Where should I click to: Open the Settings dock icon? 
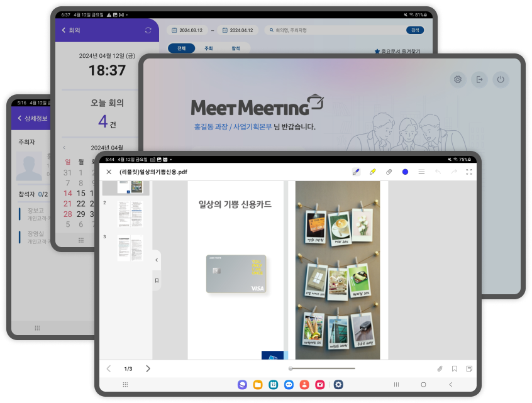click(x=338, y=385)
